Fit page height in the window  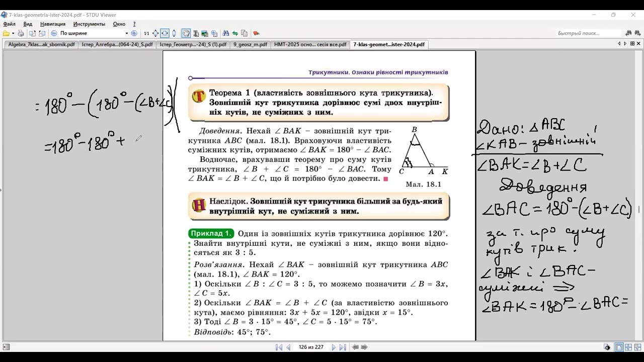[174, 33]
